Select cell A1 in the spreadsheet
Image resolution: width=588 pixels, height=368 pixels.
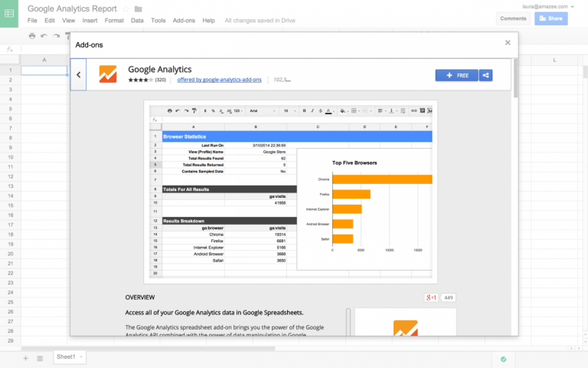point(44,71)
